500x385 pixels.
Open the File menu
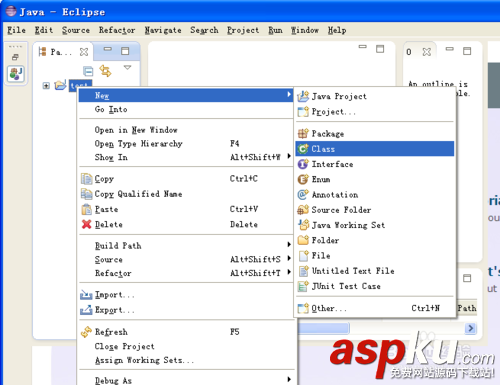(x=16, y=30)
